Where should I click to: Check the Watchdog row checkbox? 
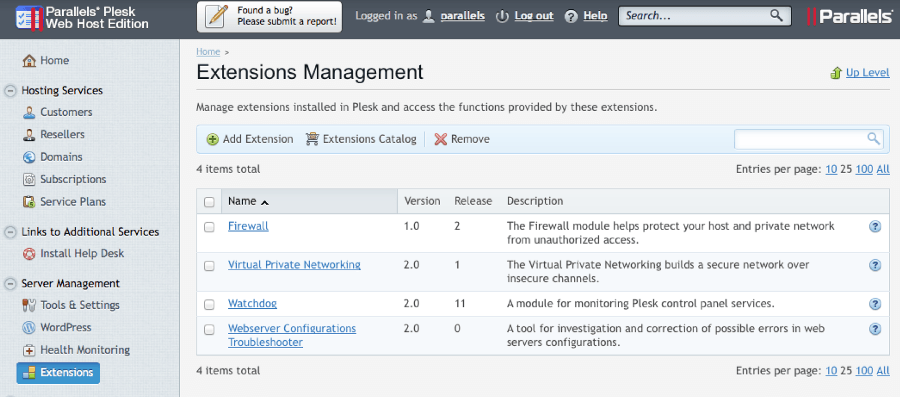pyautogui.click(x=210, y=305)
